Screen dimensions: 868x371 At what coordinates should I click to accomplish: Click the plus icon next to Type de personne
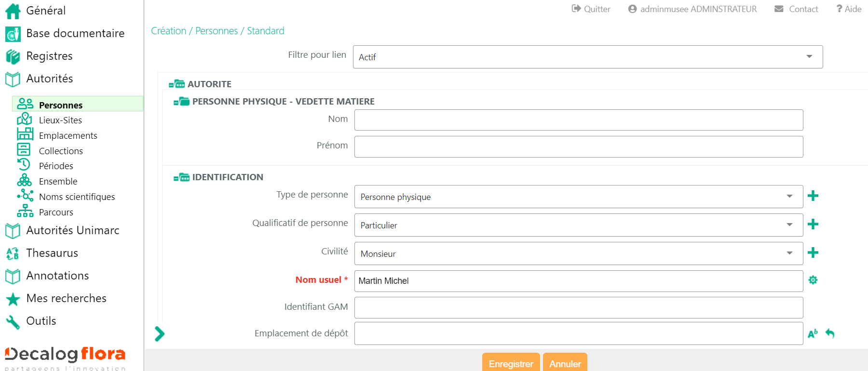pyautogui.click(x=813, y=196)
